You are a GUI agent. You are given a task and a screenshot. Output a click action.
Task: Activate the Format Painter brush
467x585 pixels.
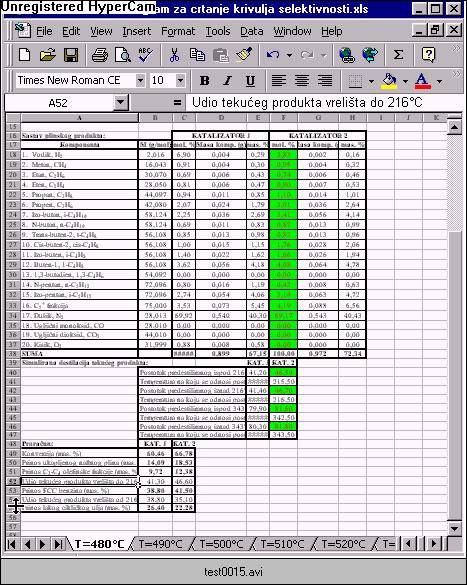point(244,55)
